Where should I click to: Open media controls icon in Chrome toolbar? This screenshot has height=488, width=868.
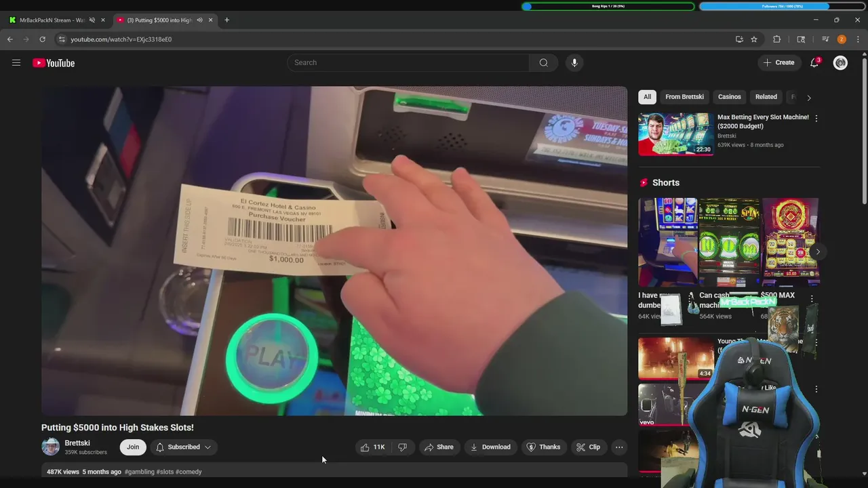tap(825, 39)
